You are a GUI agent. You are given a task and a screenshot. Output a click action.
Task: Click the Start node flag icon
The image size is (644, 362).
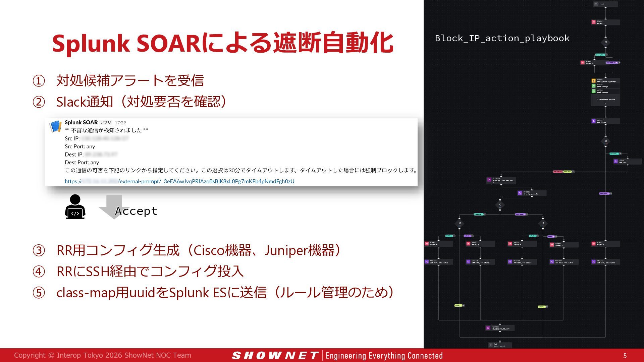click(x=596, y=4)
